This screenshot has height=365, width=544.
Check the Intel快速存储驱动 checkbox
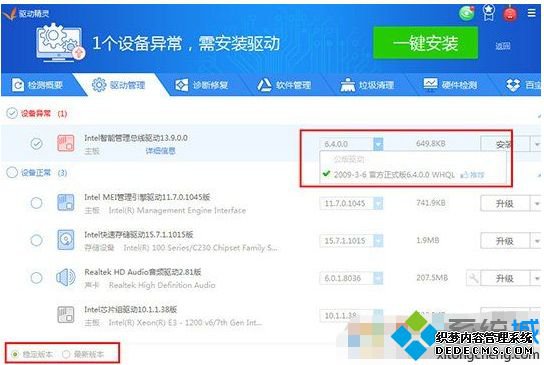(x=36, y=240)
